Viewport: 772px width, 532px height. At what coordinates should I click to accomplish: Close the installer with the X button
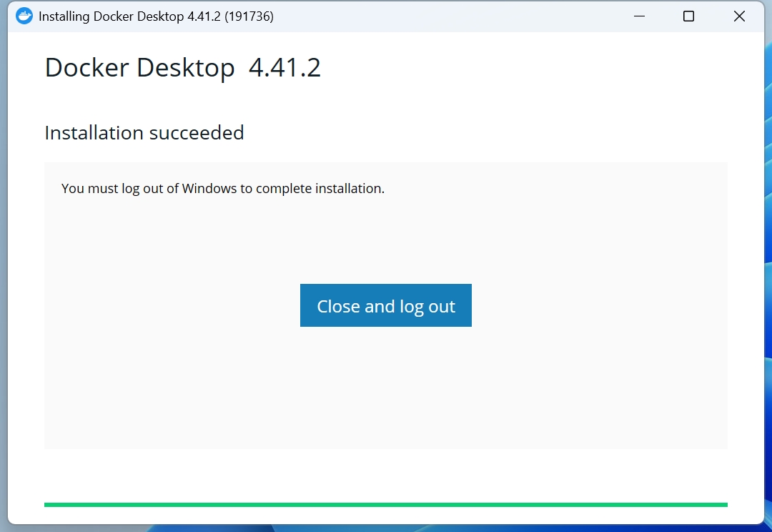(739, 16)
